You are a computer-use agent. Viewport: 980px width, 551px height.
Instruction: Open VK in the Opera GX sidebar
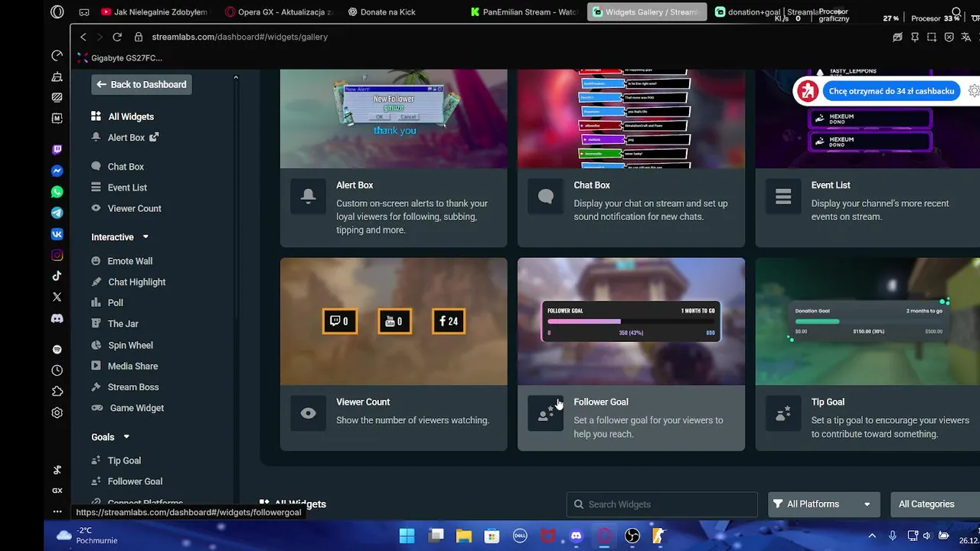click(57, 234)
